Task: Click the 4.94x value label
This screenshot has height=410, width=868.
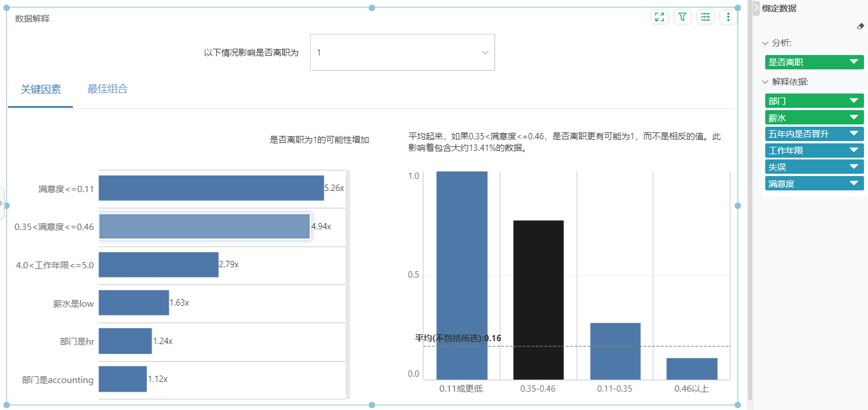Action: click(321, 226)
